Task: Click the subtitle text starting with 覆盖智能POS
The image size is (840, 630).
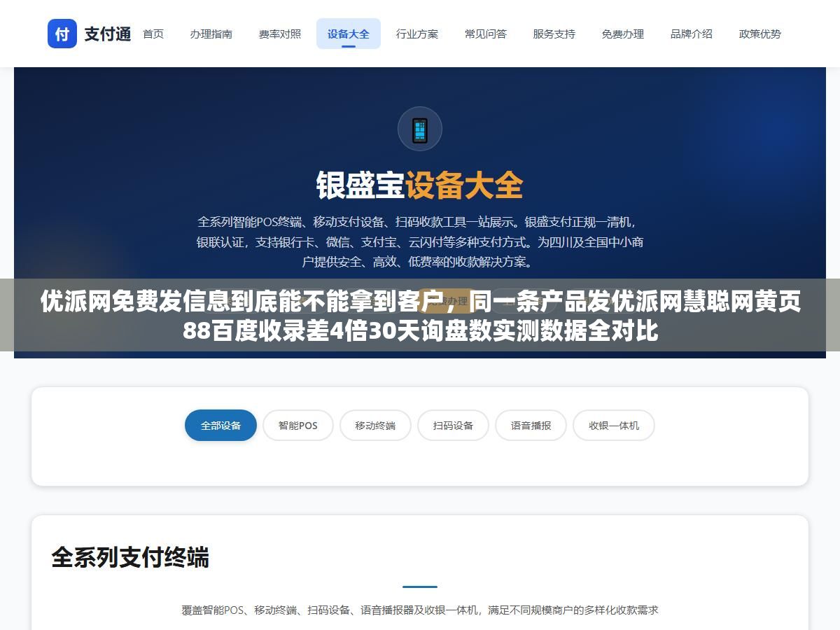Action: click(x=420, y=610)
